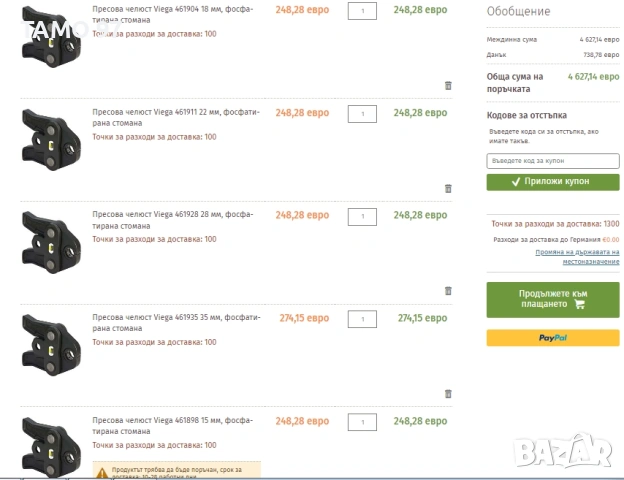Click Продължете към плащането checkout button
This screenshot has width=624, height=480.
552,299
